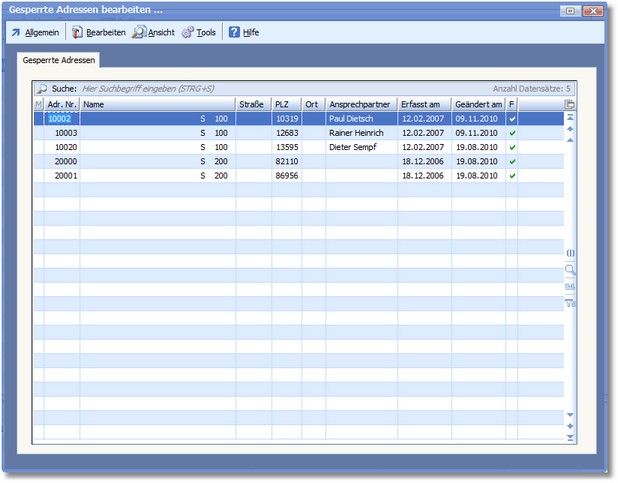Toggle the F checkmark for address 20001
The width and height of the screenshot is (618, 483).
click(x=512, y=176)
